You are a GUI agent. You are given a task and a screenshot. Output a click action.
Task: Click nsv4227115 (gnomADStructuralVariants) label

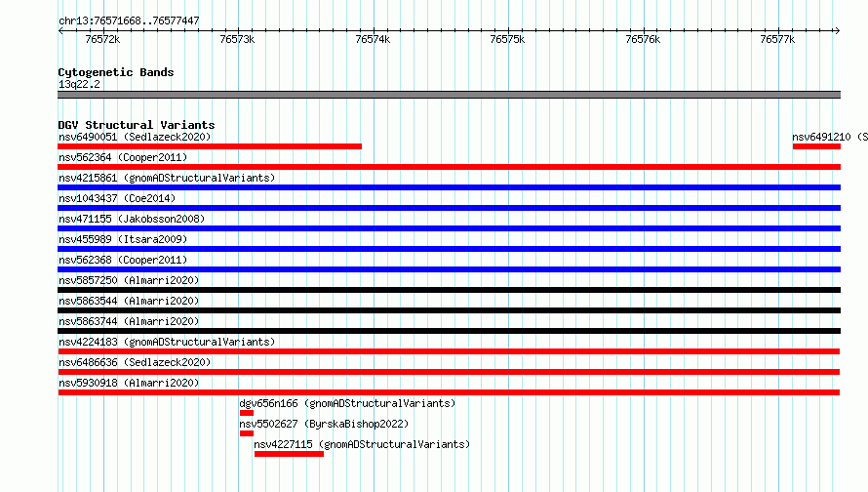pyautogui.click(x=362, y=444)
